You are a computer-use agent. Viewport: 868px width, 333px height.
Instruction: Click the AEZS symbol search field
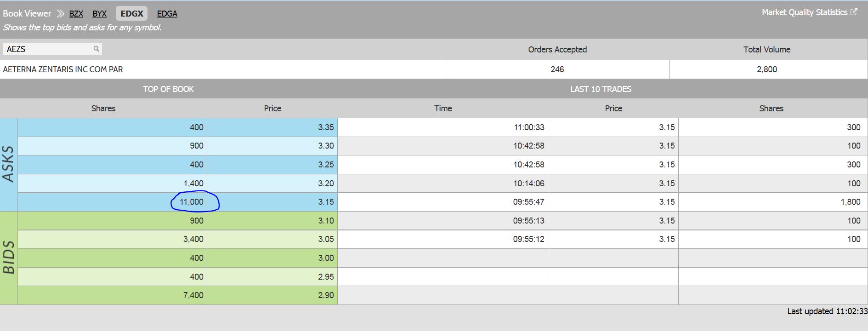point(48,49)
